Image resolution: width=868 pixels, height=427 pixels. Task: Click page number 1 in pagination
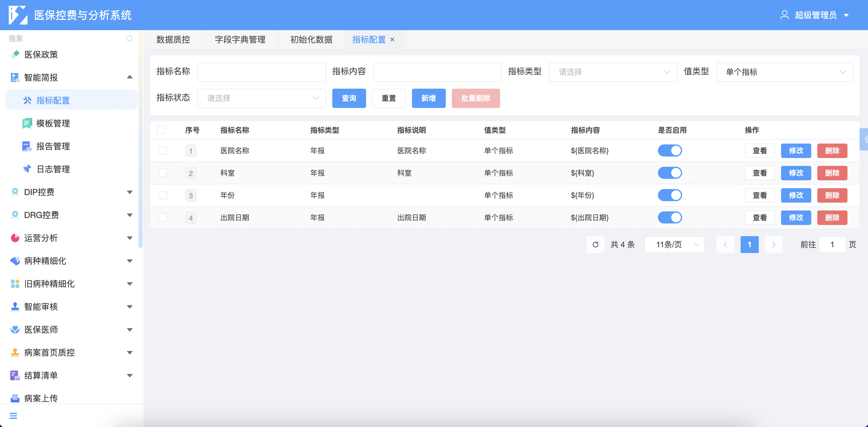(749, 245)
